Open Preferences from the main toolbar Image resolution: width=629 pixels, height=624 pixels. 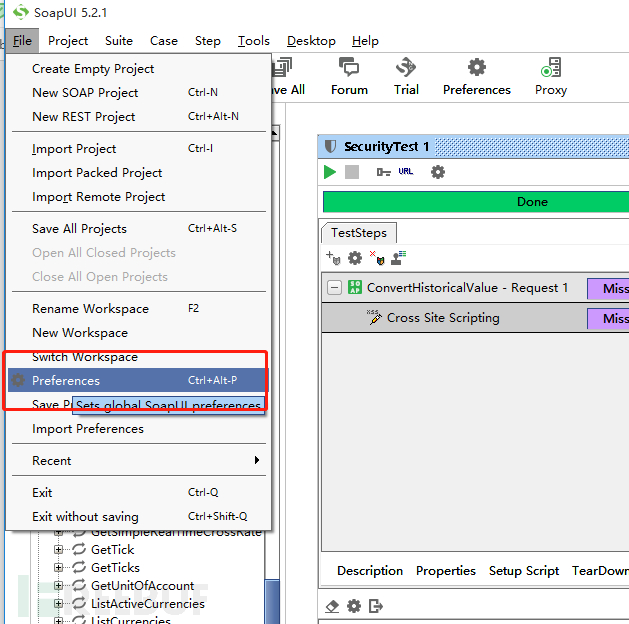coord(477,77)
